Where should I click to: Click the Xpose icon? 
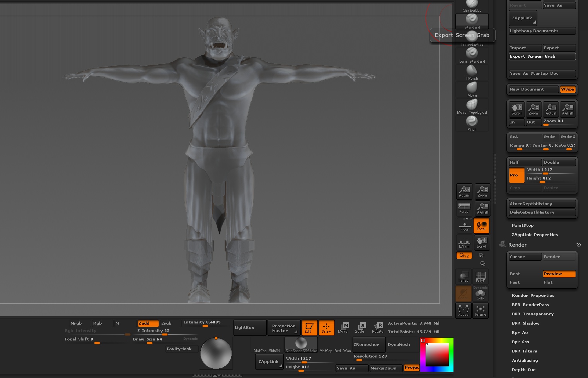(x=463, y=310)
